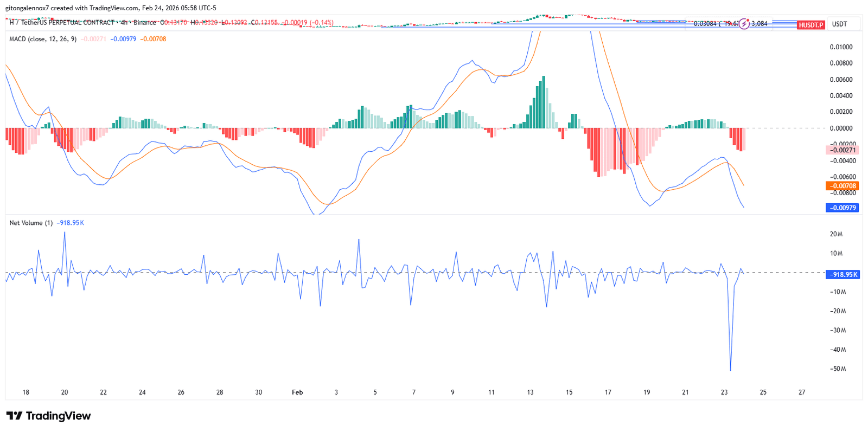Click the -918.95K value in Net Volume legend

[x=70, y=223]
